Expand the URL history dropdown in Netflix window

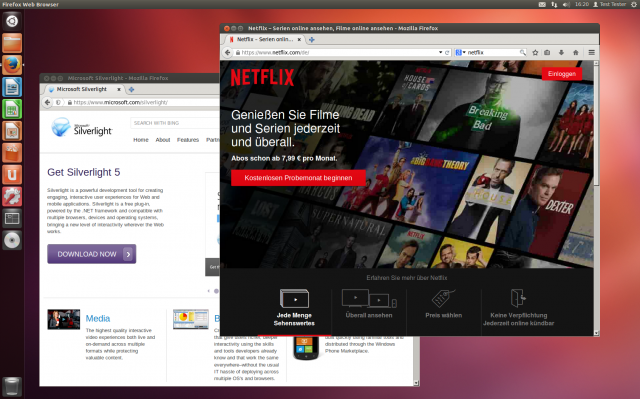[x=440, y=52]
